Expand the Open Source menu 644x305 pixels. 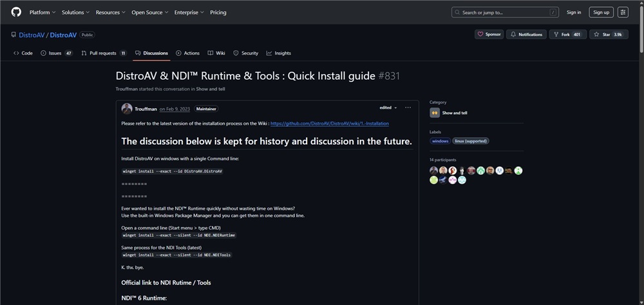150,12
